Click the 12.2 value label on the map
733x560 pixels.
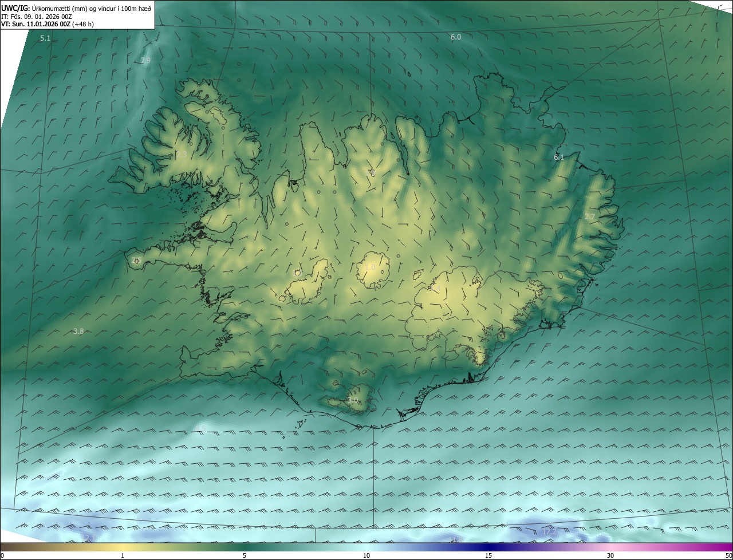pos(549,532)
